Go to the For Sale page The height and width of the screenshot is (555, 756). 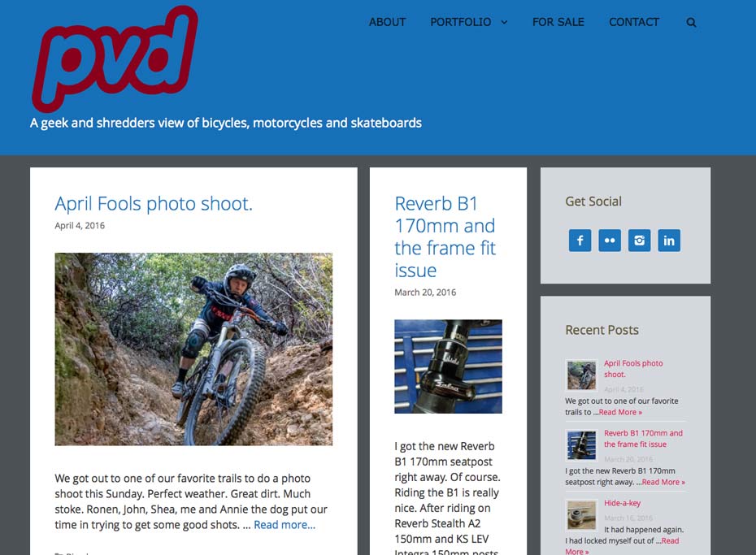click(558, 22)
